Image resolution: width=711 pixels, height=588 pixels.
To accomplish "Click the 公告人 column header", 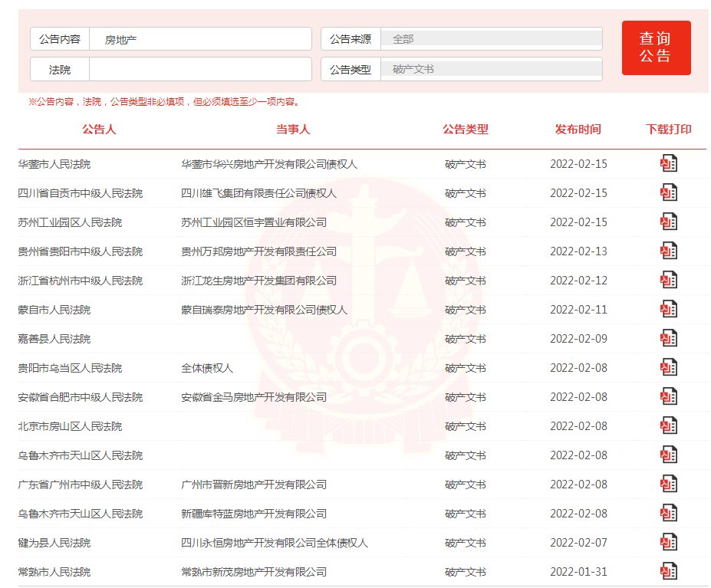I will [x=99, y=130].
